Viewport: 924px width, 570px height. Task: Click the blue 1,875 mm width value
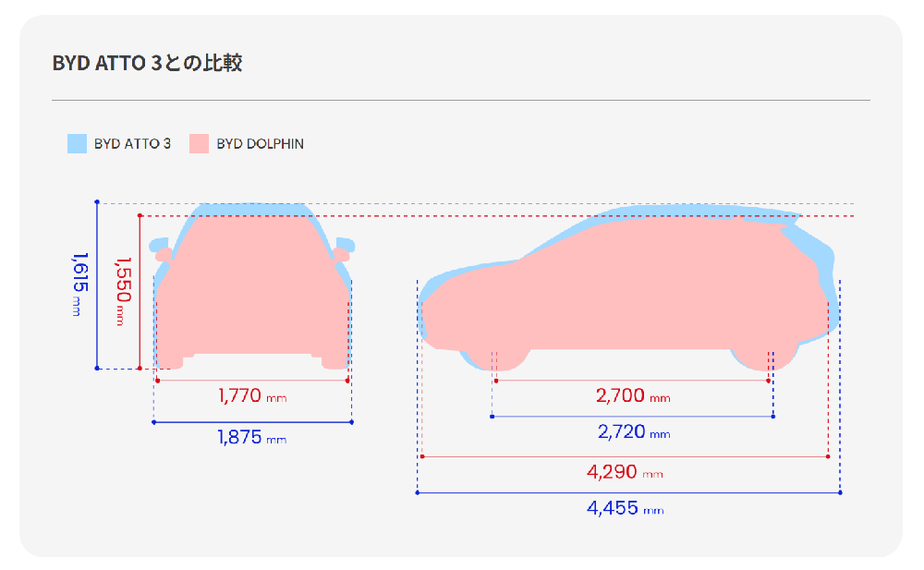pos(252,438)
